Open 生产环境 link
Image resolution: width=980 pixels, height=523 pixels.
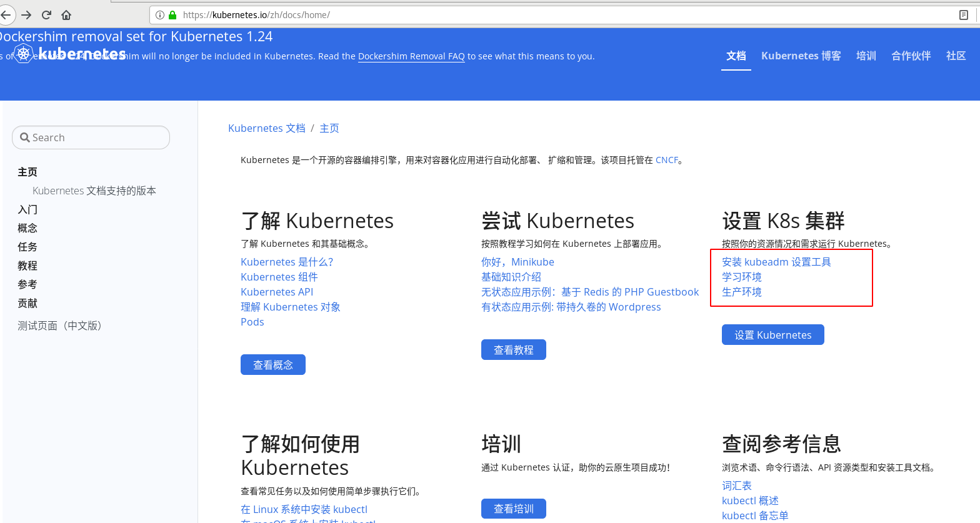point(742,292)
